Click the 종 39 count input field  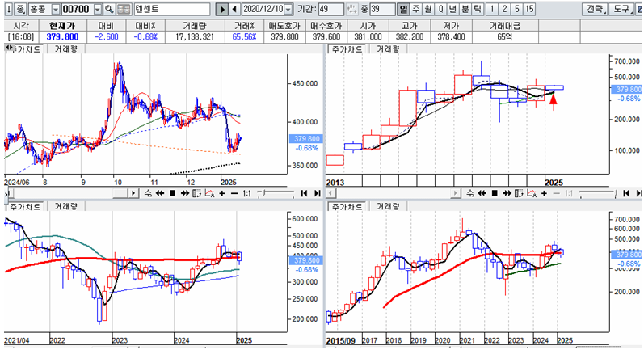pos(383,9)
